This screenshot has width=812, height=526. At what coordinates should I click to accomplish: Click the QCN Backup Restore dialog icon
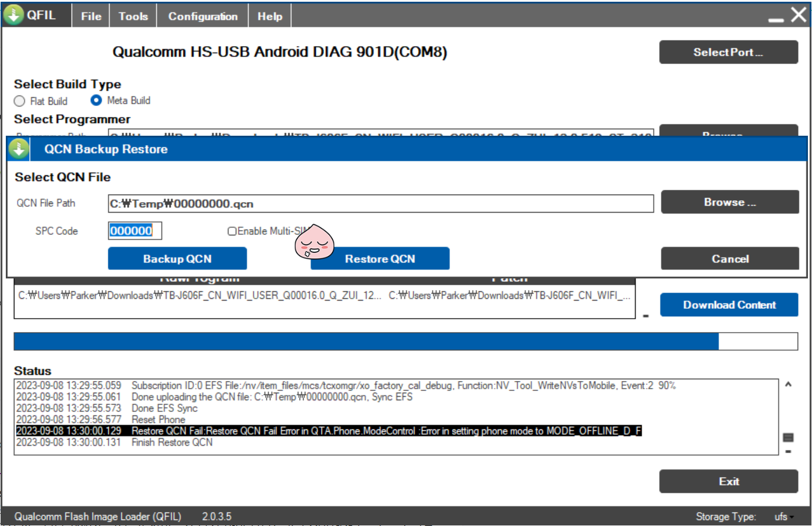click(x=19, y=149)
